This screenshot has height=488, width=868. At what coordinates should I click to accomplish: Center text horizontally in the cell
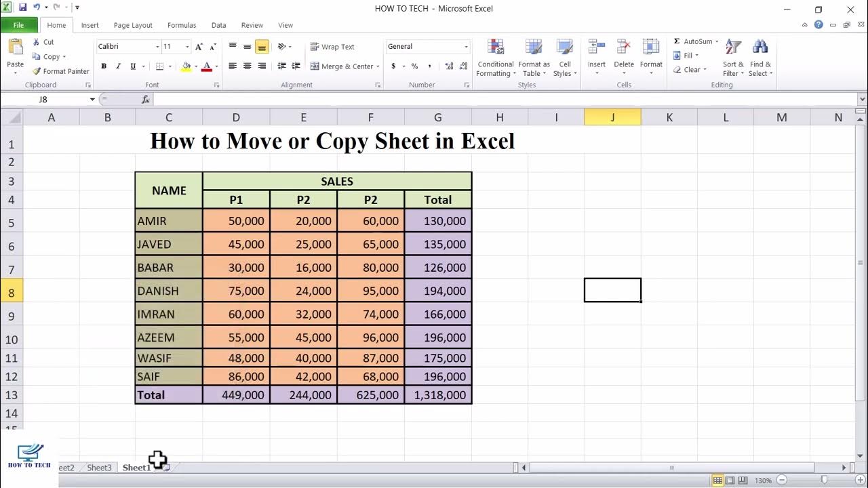(x=248, y=66)
